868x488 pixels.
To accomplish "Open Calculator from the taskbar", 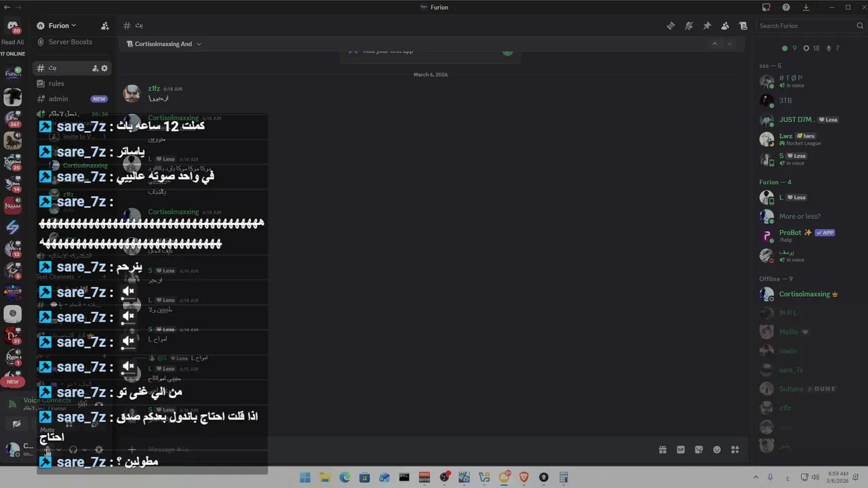I will [564, 477].
